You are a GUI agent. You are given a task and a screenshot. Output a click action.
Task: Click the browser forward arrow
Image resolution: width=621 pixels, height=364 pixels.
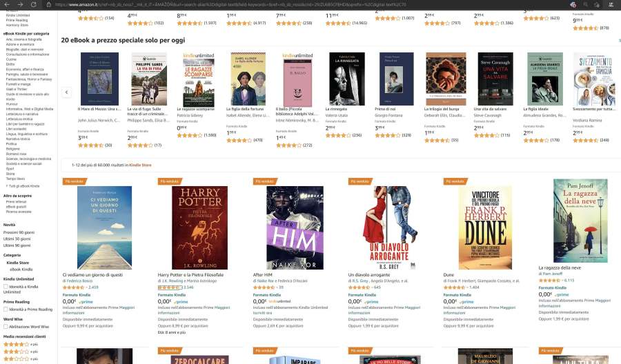click(x=20, y=4)
